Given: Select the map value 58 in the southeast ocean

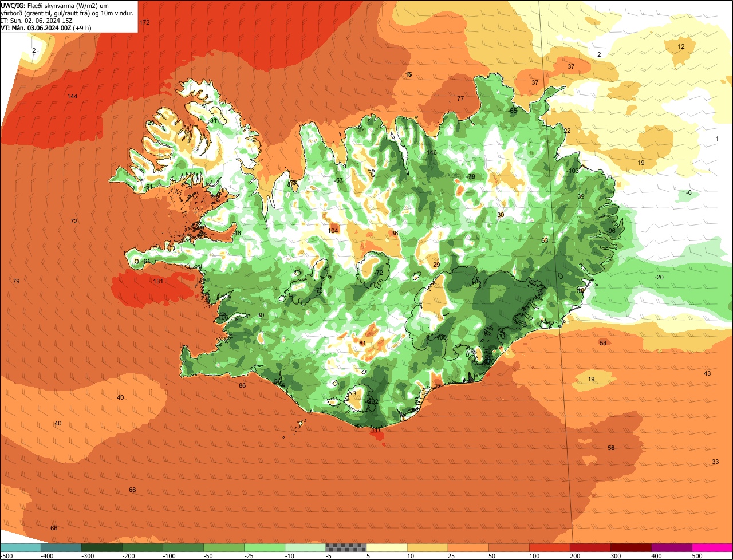Looking at the screenshot, I should pos(611,448).
